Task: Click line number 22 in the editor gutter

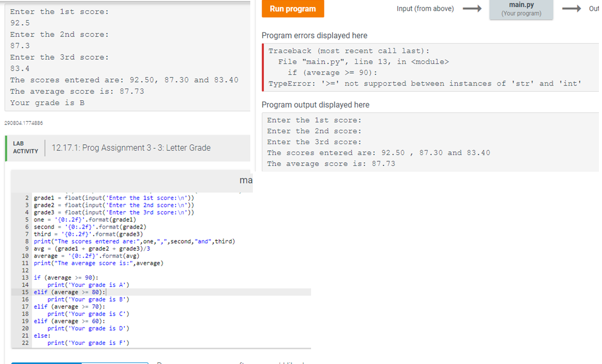Action: (25, 343)
